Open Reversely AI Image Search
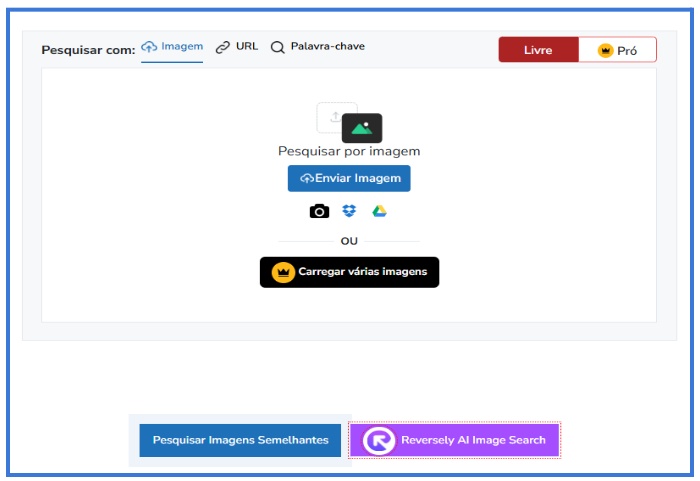Image resolution: width=700 pixels, height=481 pixels. tap(454, 440)
